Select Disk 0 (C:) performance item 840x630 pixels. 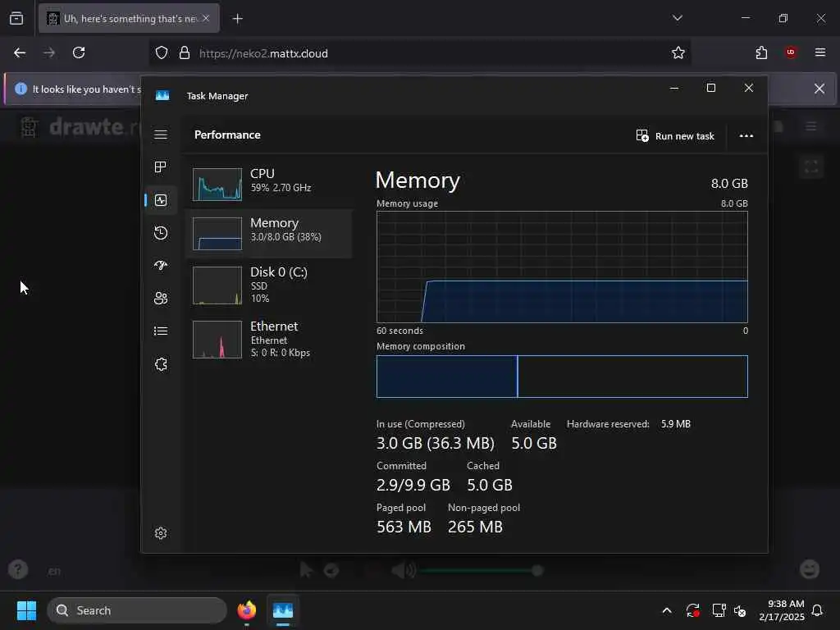coord(269,285)
